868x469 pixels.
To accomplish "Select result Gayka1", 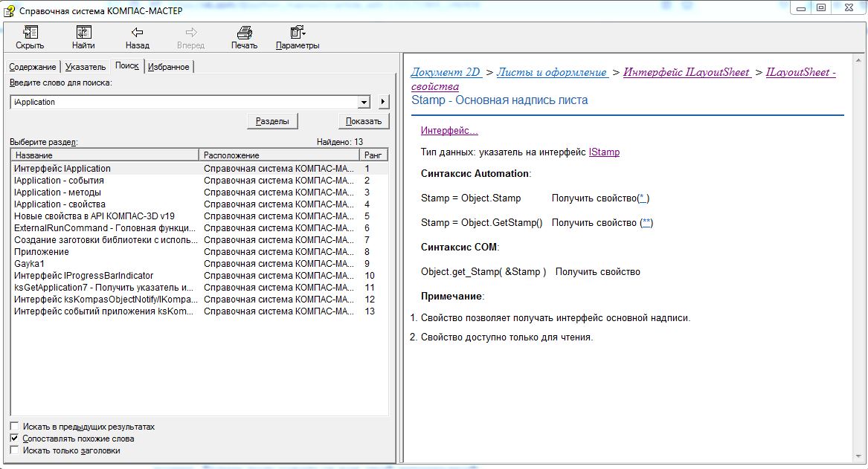I will [x=199, y=264].
